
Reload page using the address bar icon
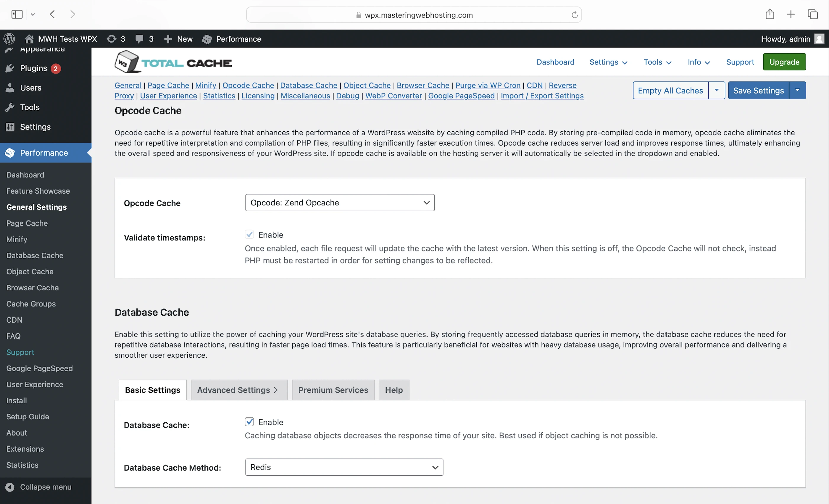point(574,15)
